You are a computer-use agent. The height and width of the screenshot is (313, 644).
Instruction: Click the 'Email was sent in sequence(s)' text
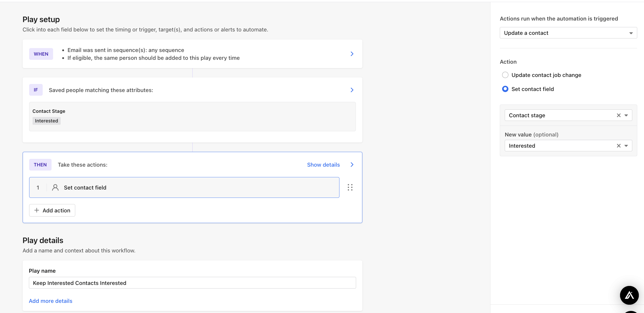126,50
